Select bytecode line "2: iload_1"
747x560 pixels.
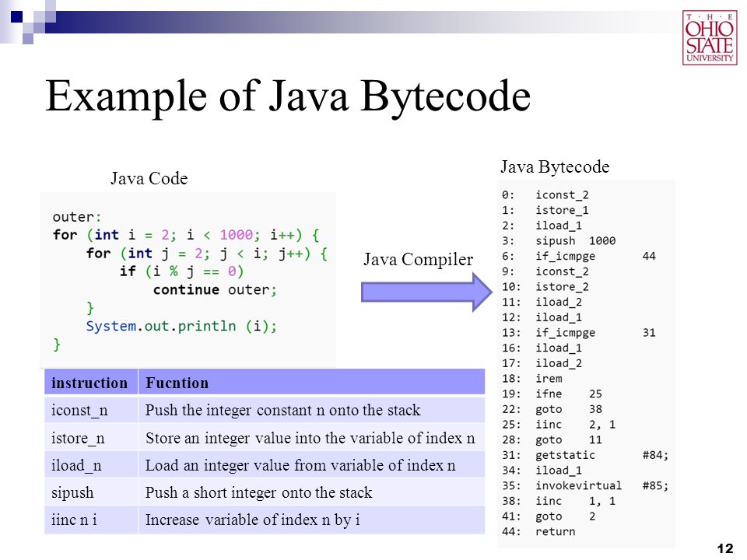click(542, 226)
